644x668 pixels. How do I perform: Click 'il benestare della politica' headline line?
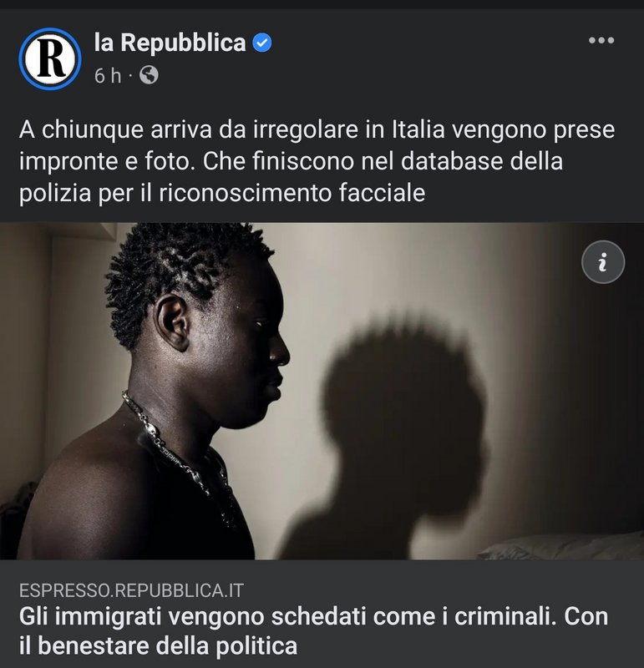pos(158,645)
